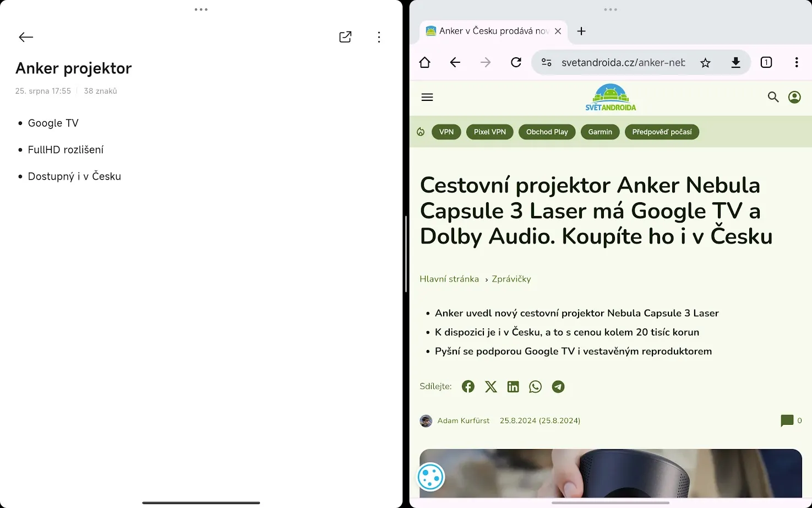Close the Anker v Česku browser tab

(558, 31)
